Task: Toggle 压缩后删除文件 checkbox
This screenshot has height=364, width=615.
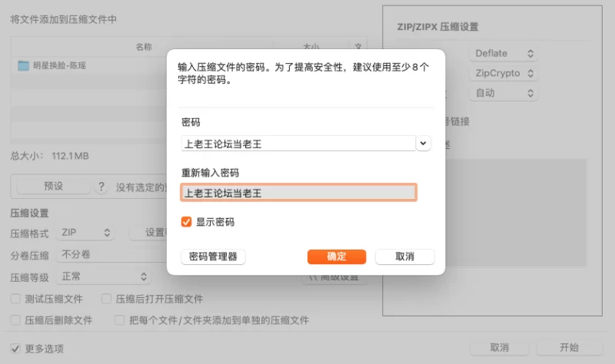Action: pyautogui.click(x=15, y=319)
